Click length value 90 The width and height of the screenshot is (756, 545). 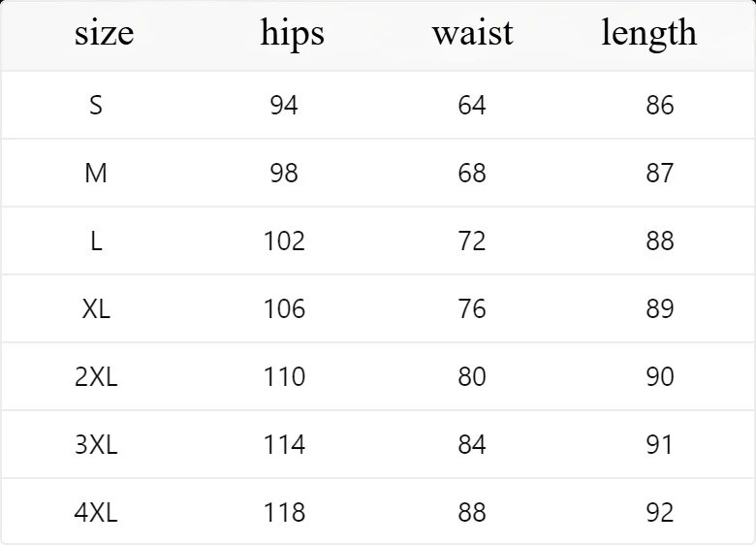point(660,376)
